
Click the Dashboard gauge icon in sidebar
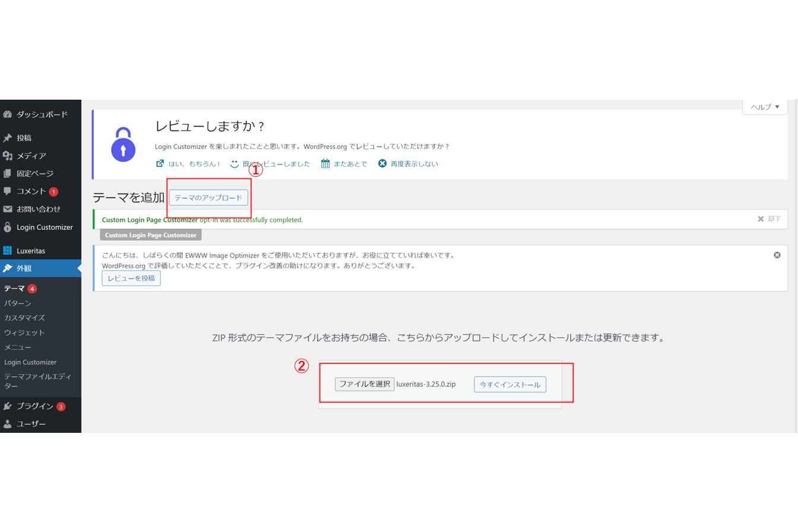click(8, 115)
